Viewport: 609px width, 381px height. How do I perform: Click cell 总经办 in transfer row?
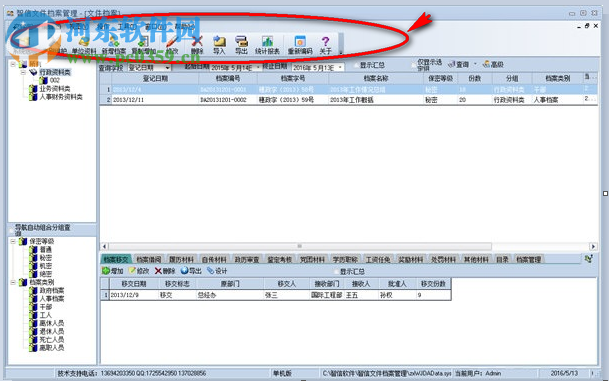pyautogui.click(x=230, y=295)
